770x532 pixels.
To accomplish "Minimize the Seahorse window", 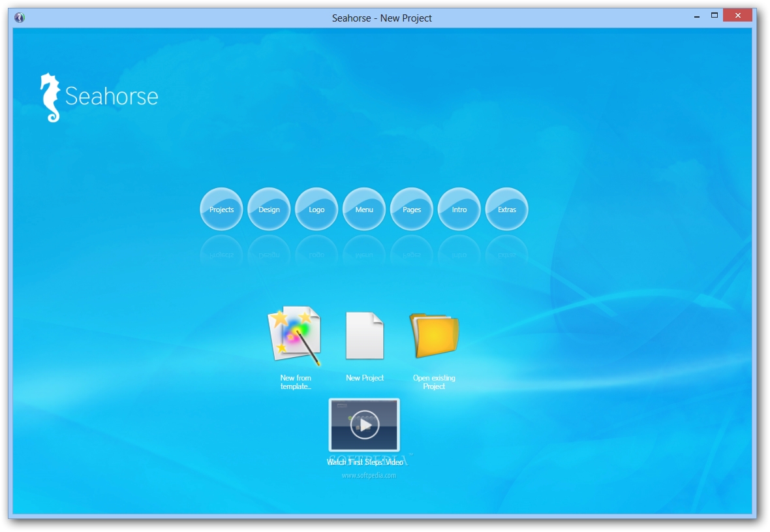I will (697, 17).
